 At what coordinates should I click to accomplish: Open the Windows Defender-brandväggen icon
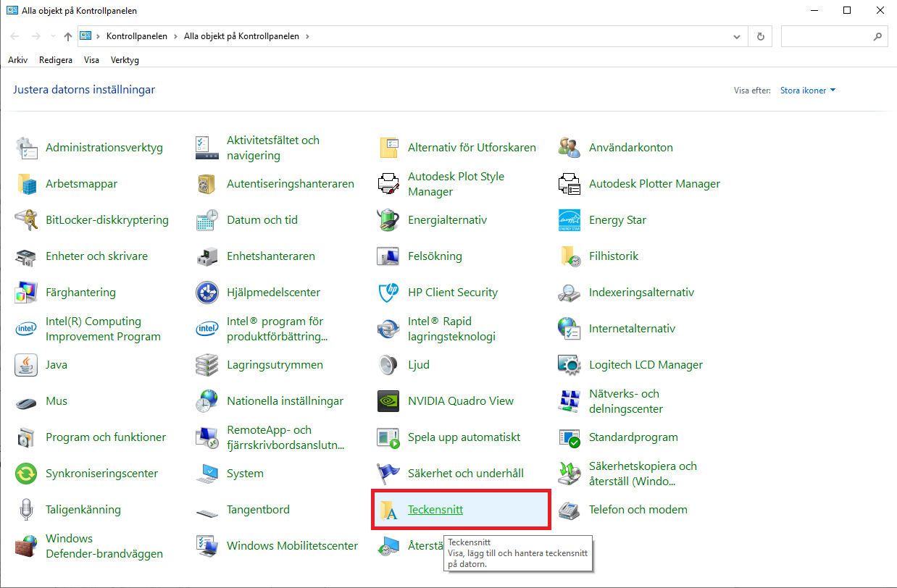26,546
